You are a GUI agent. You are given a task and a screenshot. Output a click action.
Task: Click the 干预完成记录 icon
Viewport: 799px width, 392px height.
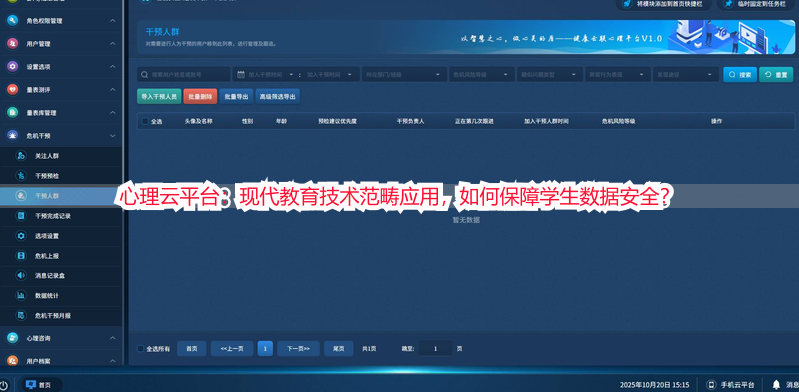click(x=21, y=216)
